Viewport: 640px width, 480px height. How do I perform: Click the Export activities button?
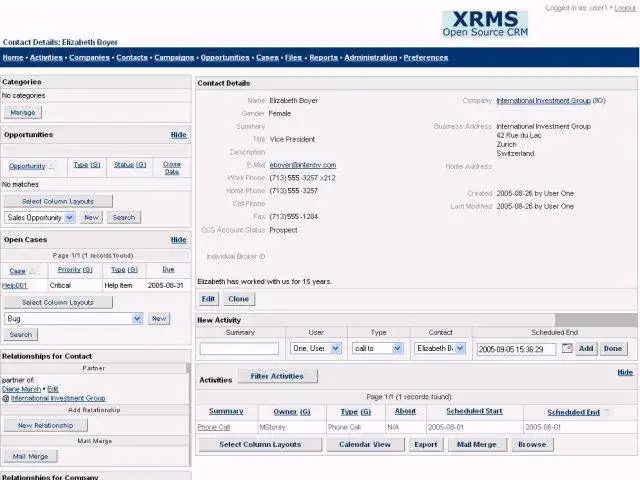(x=426, y=444)
